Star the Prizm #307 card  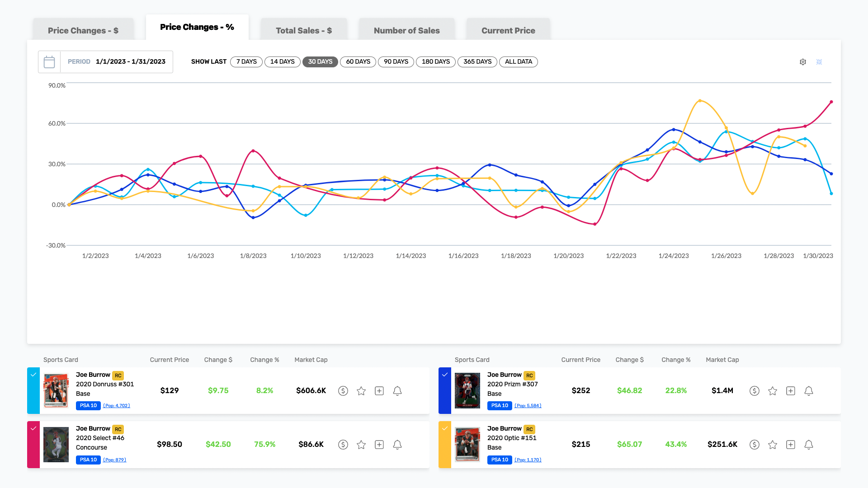coord(773,391)
